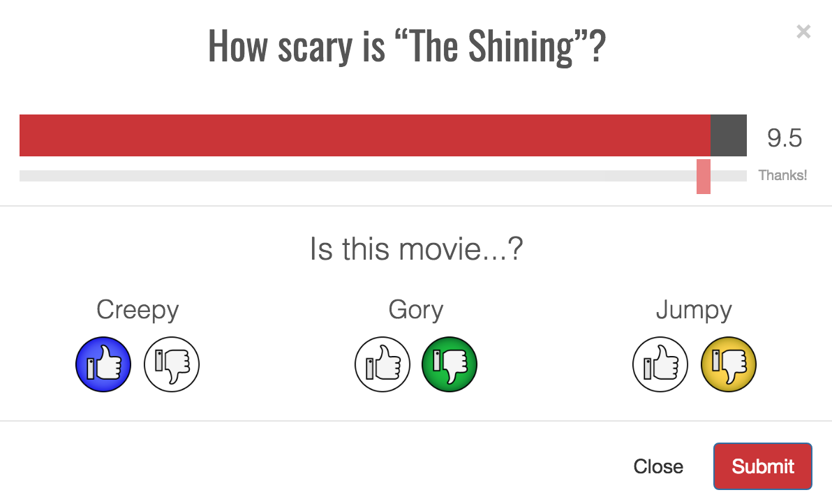Image resolution: width=832 pixels, height=504 pixels.
Task: Select the Gory thumbs-up icon
Action: click(382, 364)
